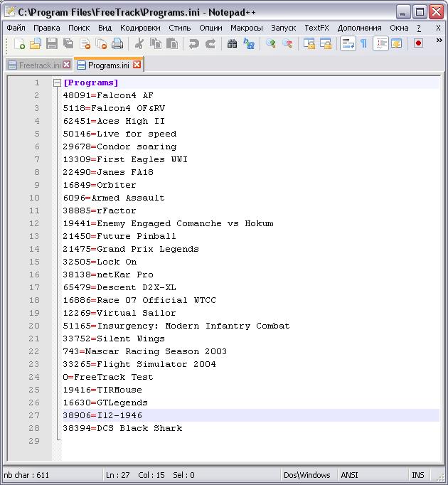Click the line 0=FreeTrack Test
The width and height of the screenshot is (448, 485).
pos(108,378)
